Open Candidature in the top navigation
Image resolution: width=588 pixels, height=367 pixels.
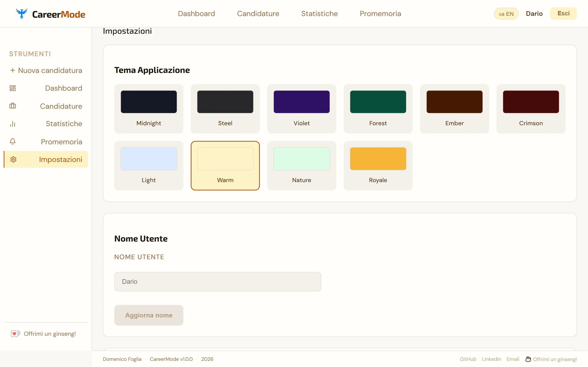[258, 14]
